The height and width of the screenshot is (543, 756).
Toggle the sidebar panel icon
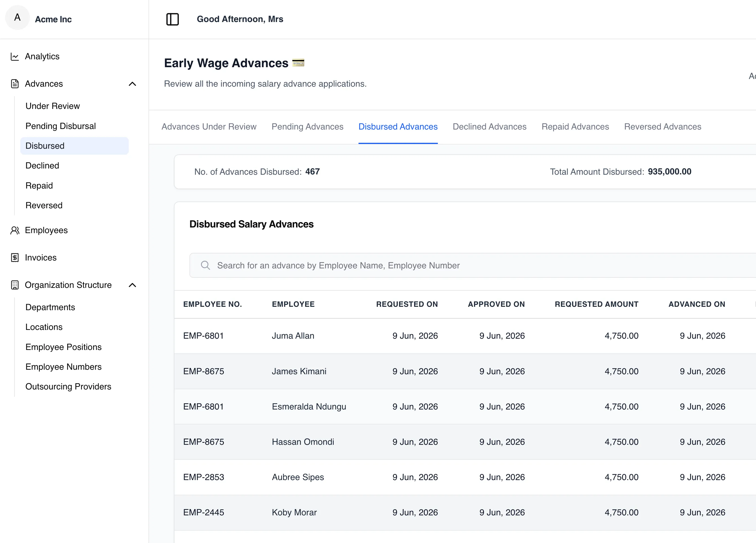tap(172, 19)
